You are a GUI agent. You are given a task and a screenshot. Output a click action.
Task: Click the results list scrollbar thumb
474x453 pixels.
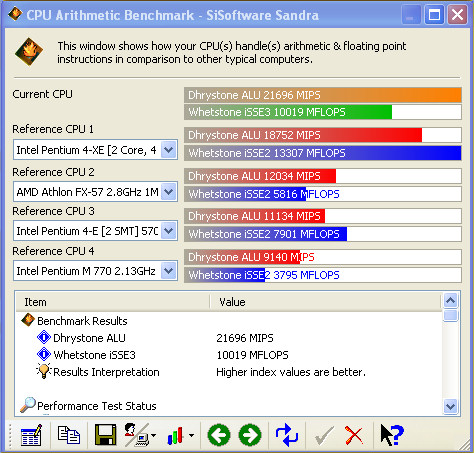(451, 315)
